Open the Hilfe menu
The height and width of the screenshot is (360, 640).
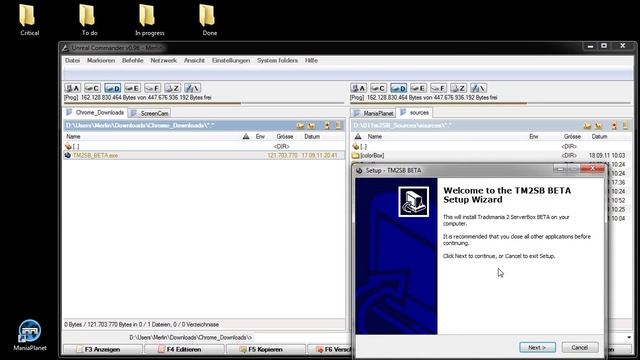pyautogui.click(x=311, y=60)
